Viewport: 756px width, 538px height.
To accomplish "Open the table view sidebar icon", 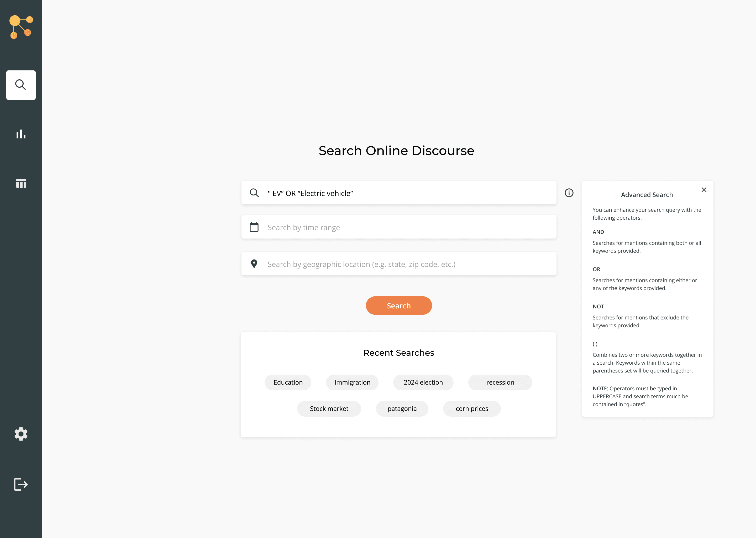I will coord(21,183).
